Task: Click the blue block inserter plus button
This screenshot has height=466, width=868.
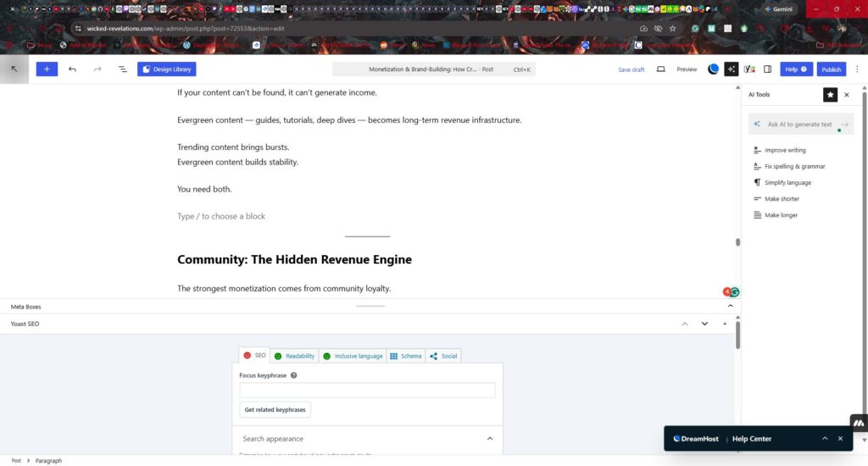Action: [x=47, y=69]
